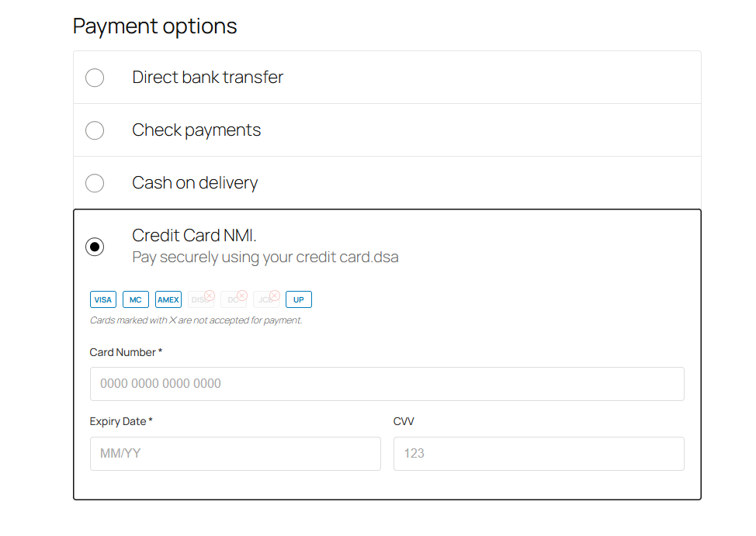Viewport: 756px width, 536px height.
Task: Click the UP card badge
Action: tap(298, 299)
